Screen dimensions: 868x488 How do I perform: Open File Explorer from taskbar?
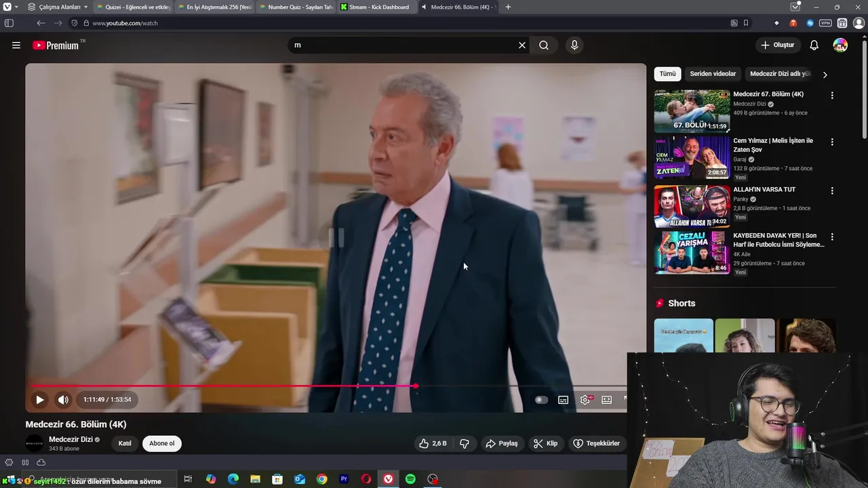pyautogui.click(x=255, y=479)
